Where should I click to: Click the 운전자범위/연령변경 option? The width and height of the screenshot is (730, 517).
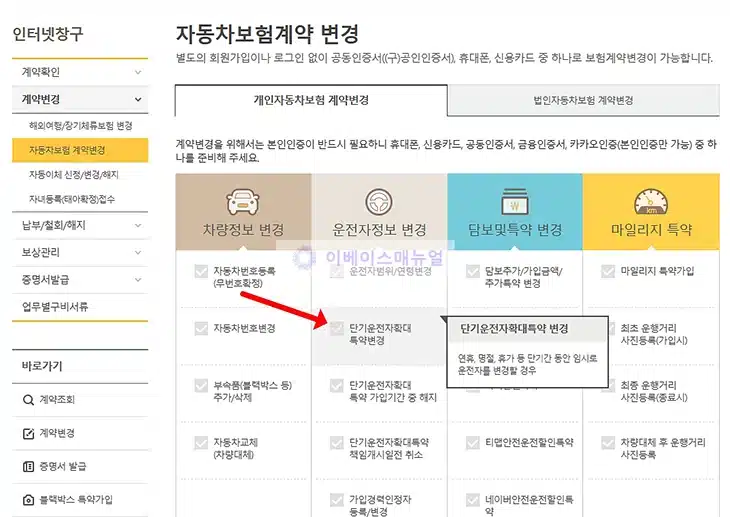pos(390,271)
